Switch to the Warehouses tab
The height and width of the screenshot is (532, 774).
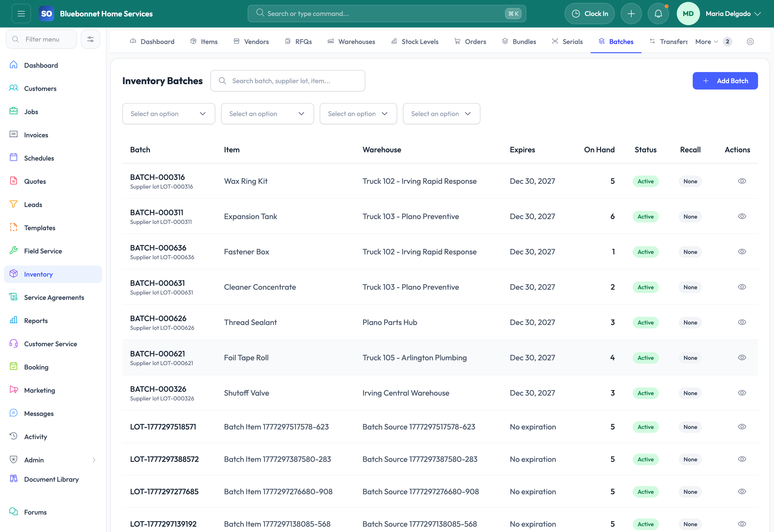[x=351, y=42]
